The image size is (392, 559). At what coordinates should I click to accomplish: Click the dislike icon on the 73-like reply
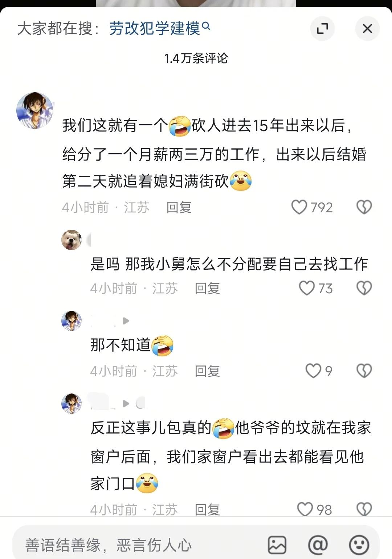pos(364,289)
